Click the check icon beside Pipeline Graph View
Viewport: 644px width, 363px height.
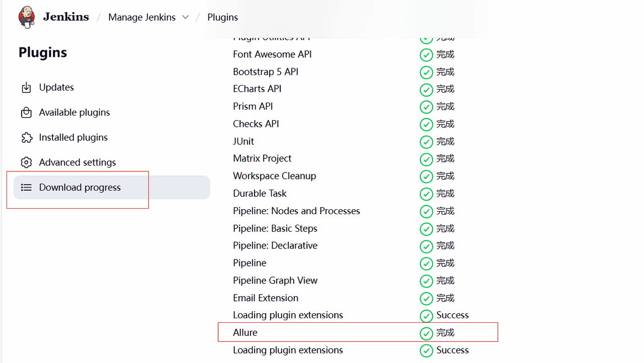[426, 281]
